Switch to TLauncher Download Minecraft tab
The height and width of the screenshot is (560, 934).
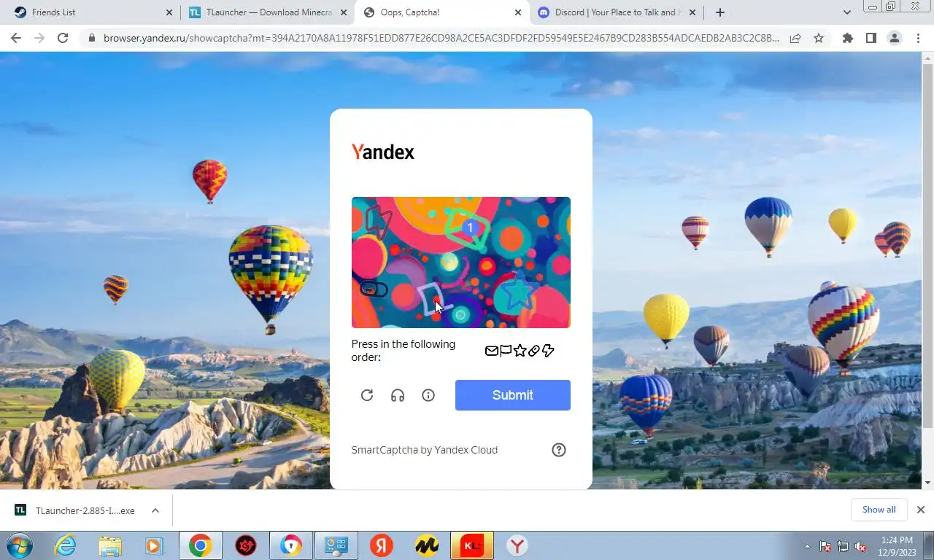pyautogui.click(x=269, y=12)
